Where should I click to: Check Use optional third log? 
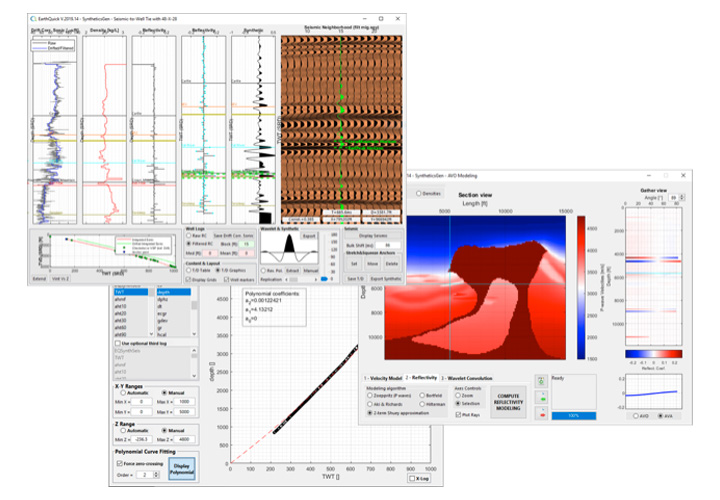[x=115, y=343]
